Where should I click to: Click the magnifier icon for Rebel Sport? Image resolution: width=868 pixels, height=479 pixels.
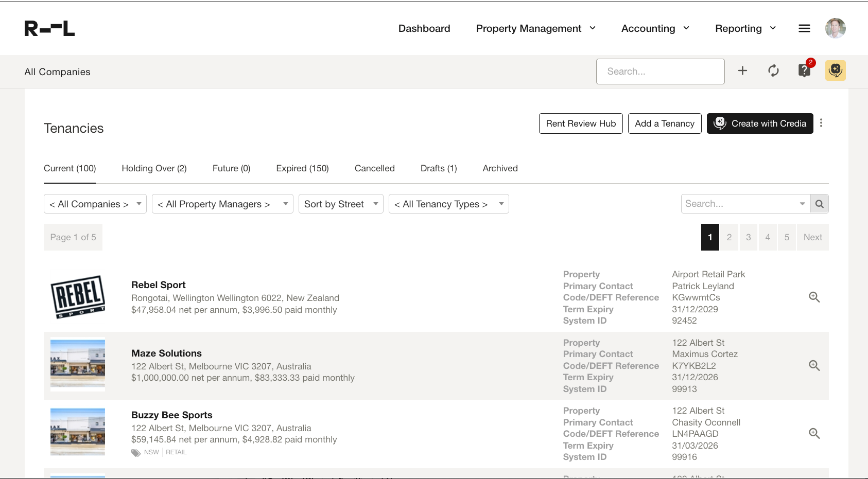tap(814, 297)
